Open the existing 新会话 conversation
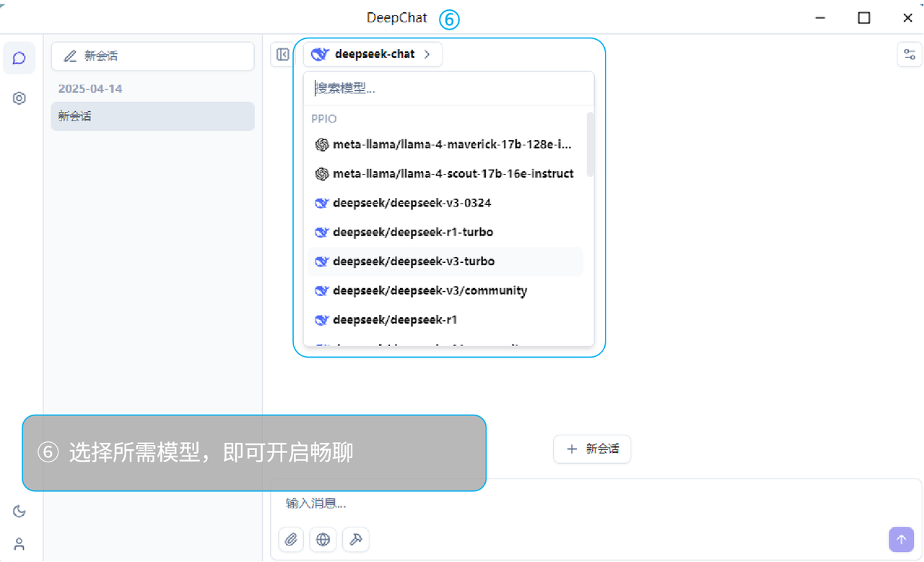This screenshot has width=924, height=562. point(152,116)
